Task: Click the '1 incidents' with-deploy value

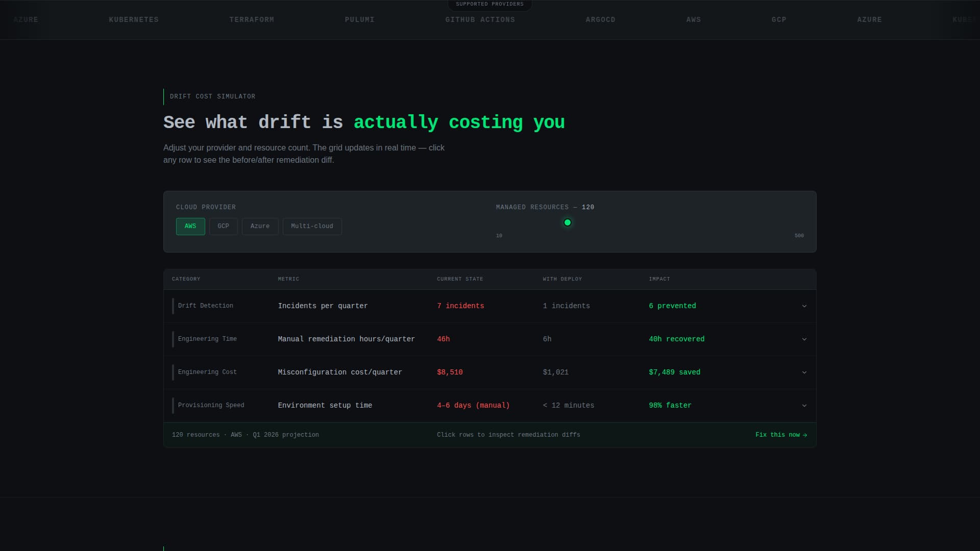Action: coord(566,306)
